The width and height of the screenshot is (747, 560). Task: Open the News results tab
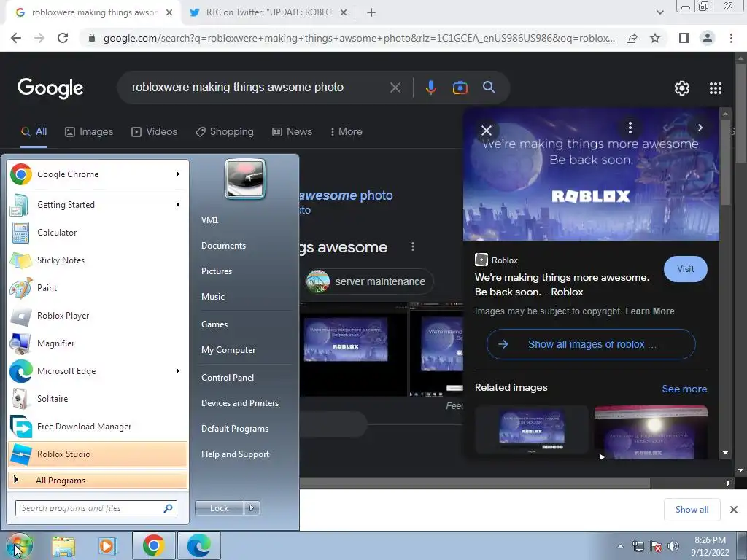(x=292, y=131)
